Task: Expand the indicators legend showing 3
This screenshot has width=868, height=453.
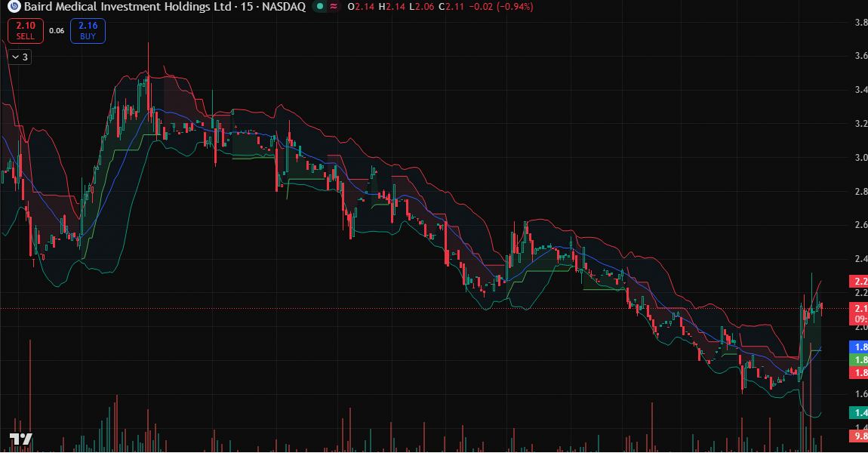Action: coord(20,57)
